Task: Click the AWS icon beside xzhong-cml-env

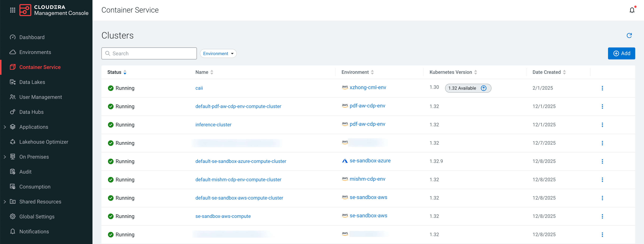Action: pyautogui.click(x=345, y=87)
